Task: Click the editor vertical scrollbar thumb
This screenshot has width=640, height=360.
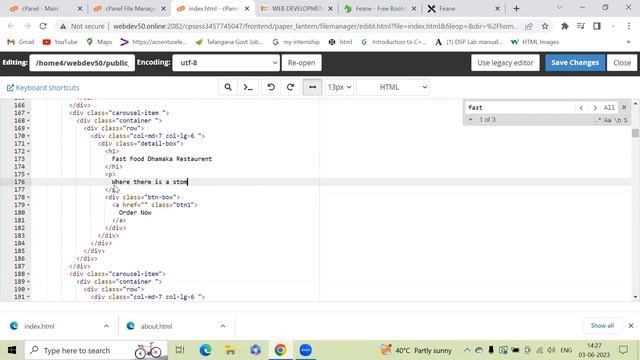Action: (x=635, y=133)
